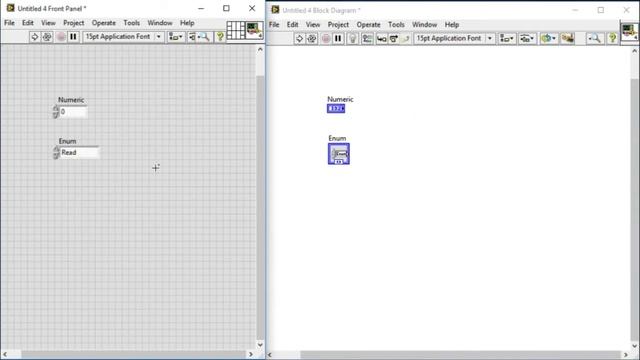Click VI icon in Block Diagram corner
Screen dimensions: 640x360
tap(629, 32)
